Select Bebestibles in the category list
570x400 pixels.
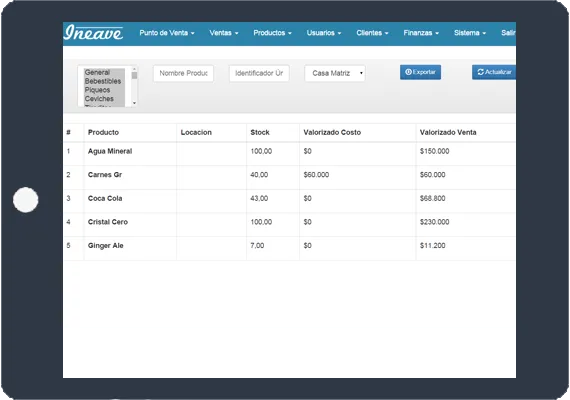pos(104,81)
